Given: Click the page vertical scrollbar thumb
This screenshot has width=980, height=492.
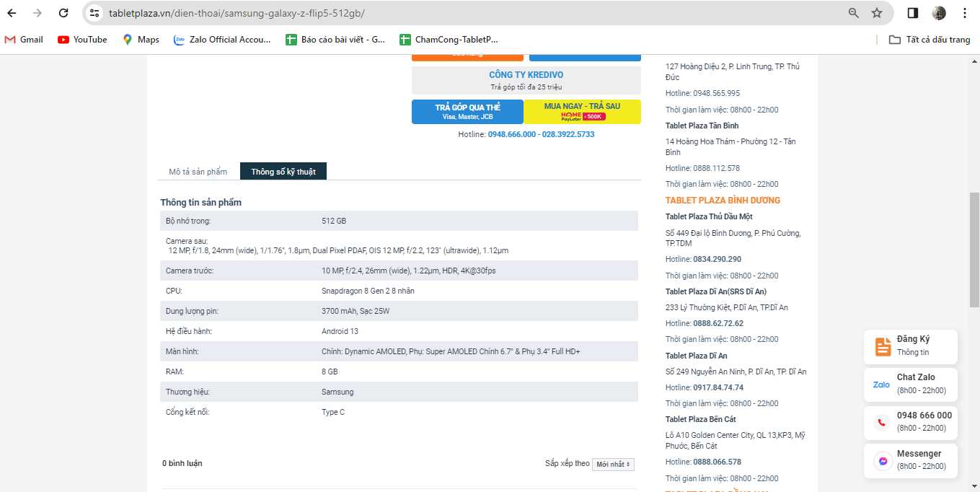Looking at the screenshot, I should (974, 250).
